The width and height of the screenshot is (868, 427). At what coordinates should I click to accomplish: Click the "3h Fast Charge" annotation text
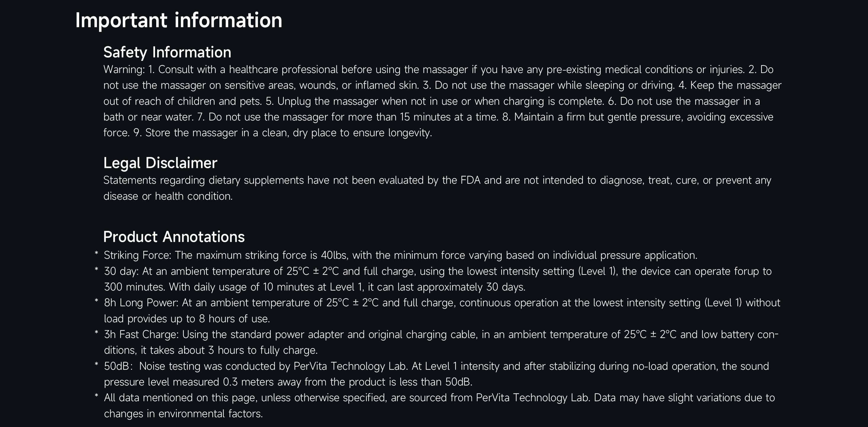(441, 342)
